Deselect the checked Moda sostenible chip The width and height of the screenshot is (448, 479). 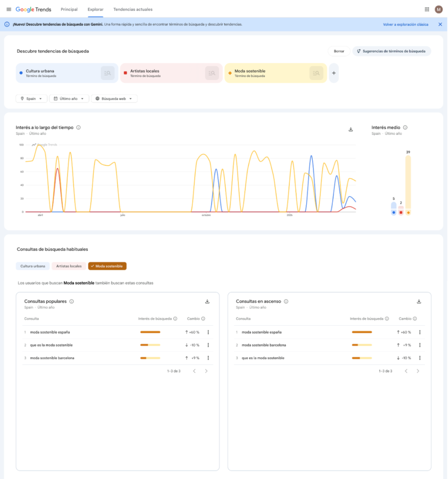pyautogui.click(x=107, y=266)
